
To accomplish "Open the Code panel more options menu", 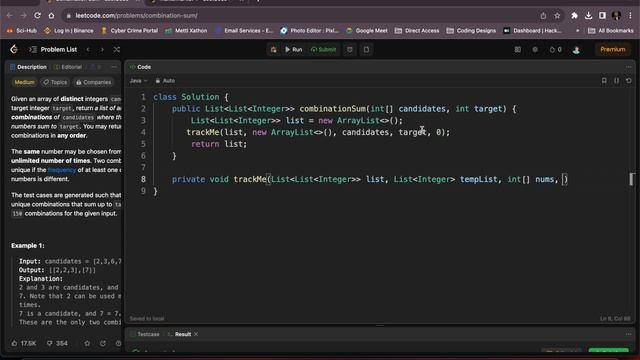I will (629, 67).
